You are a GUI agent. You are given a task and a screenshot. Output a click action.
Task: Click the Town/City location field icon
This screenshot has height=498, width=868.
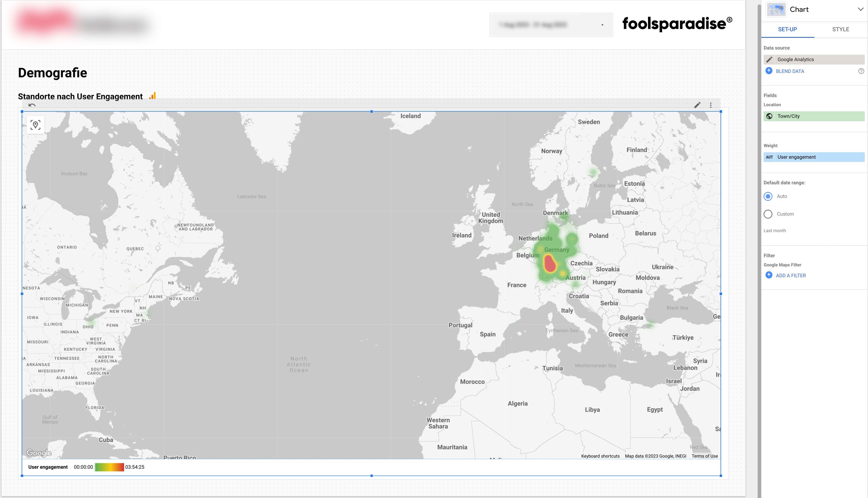pos(770,116)
